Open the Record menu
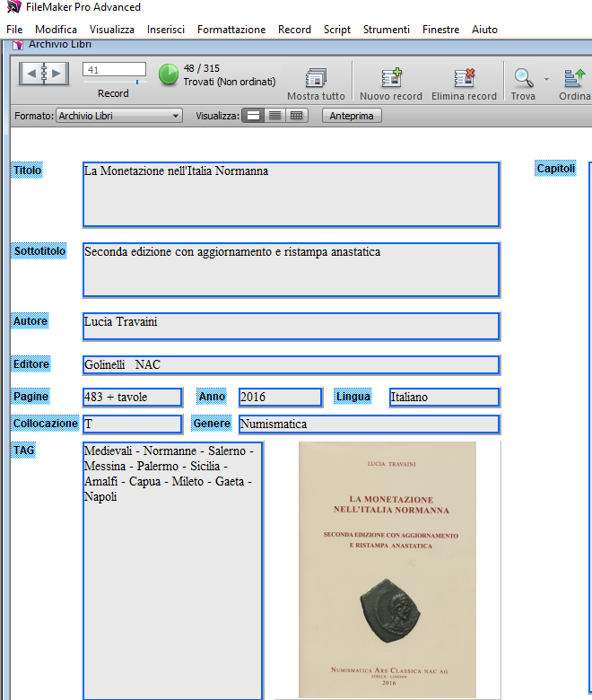 click(294, 30)
